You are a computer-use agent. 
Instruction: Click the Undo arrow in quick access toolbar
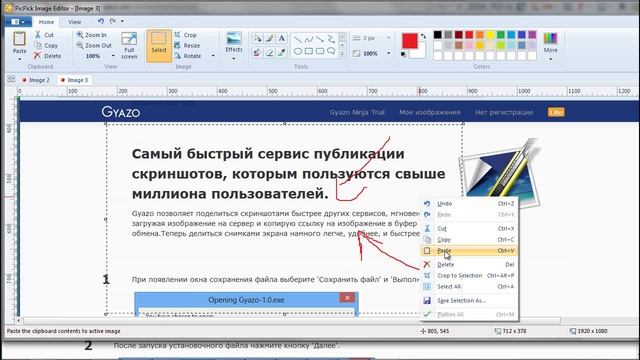coord(100,21)
